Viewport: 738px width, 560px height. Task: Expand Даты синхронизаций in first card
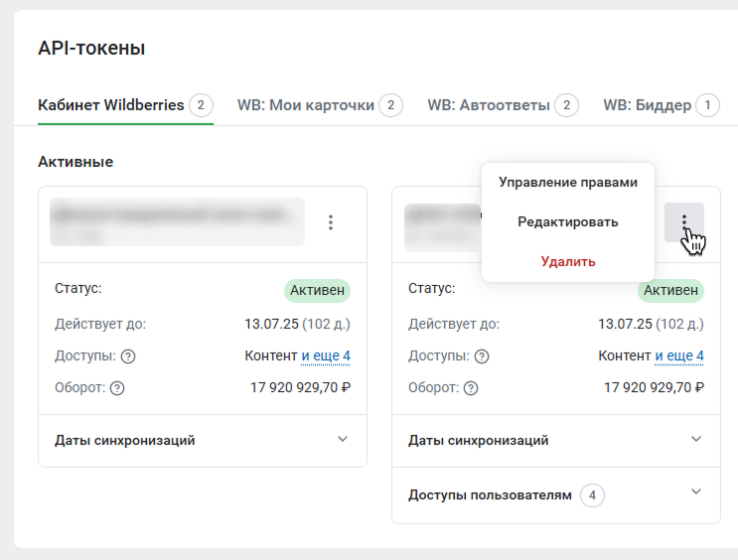click(203, 441)
